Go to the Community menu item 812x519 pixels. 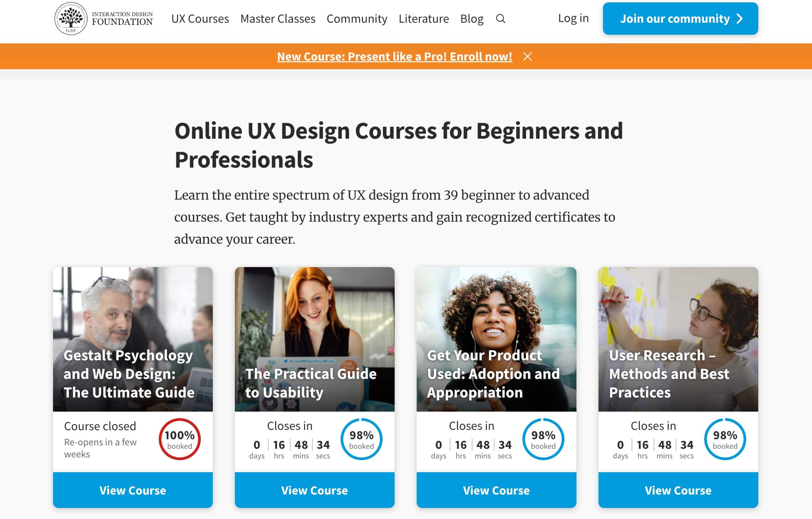(357, 19)
